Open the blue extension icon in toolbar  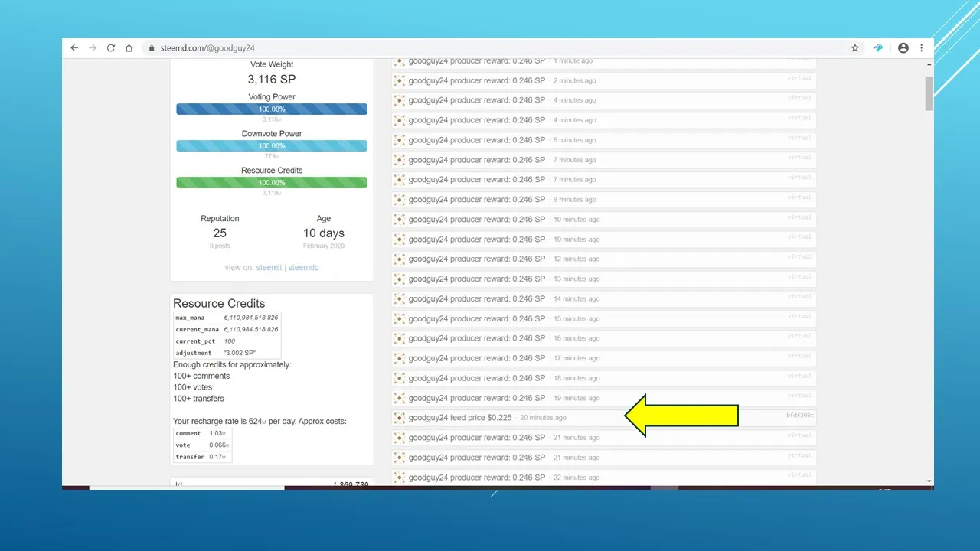point(878,47)
